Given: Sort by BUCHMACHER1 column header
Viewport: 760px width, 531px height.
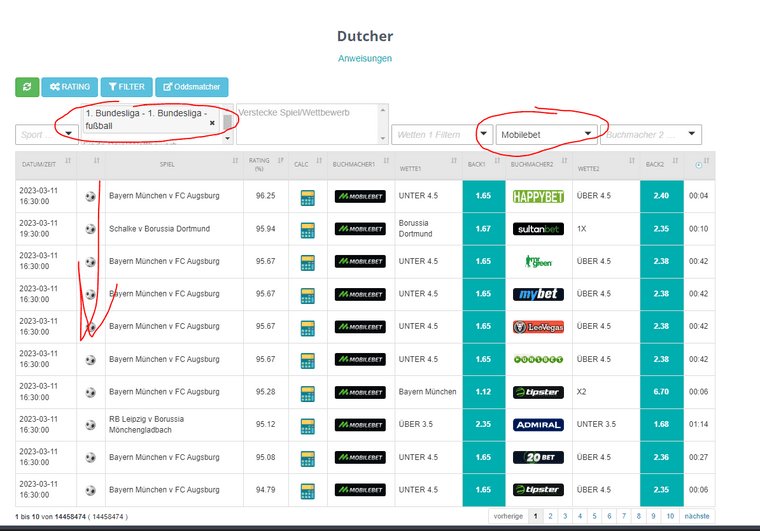Looking at the screenshot, I should [x=361, y=165].
